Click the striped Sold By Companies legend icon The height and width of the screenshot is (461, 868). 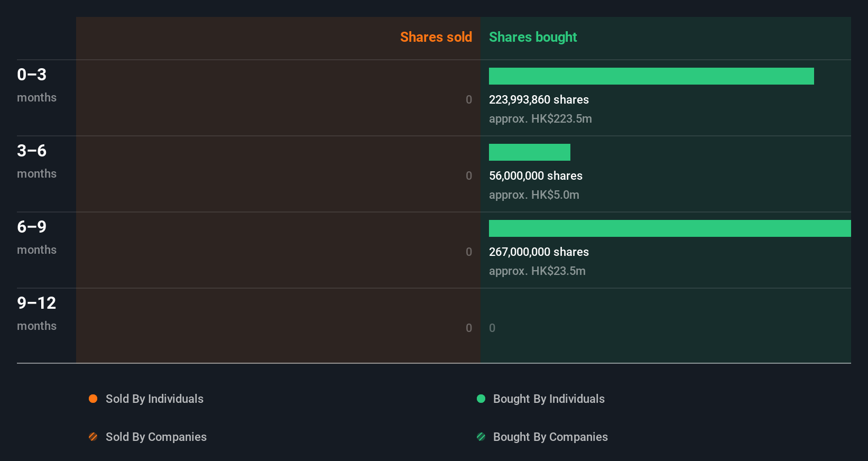click(x=93, y=437)
